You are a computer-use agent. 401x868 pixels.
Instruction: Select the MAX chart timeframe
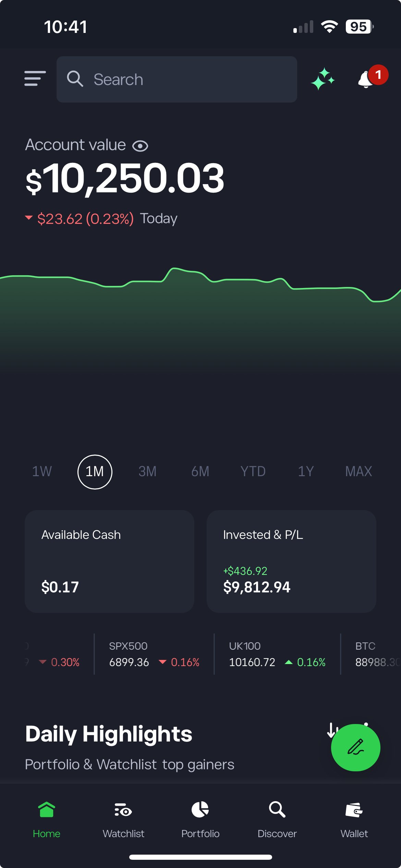coord(358,471)
